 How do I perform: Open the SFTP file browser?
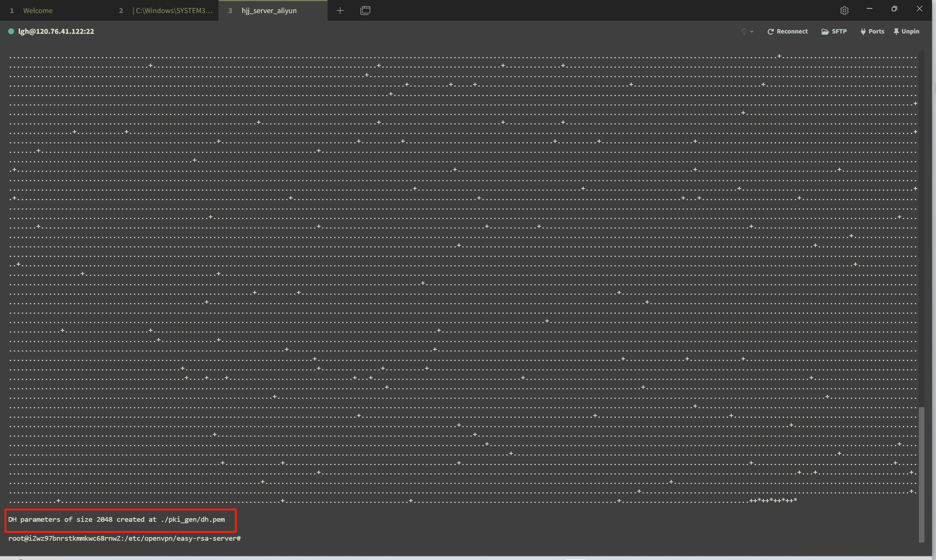[834, 31]
